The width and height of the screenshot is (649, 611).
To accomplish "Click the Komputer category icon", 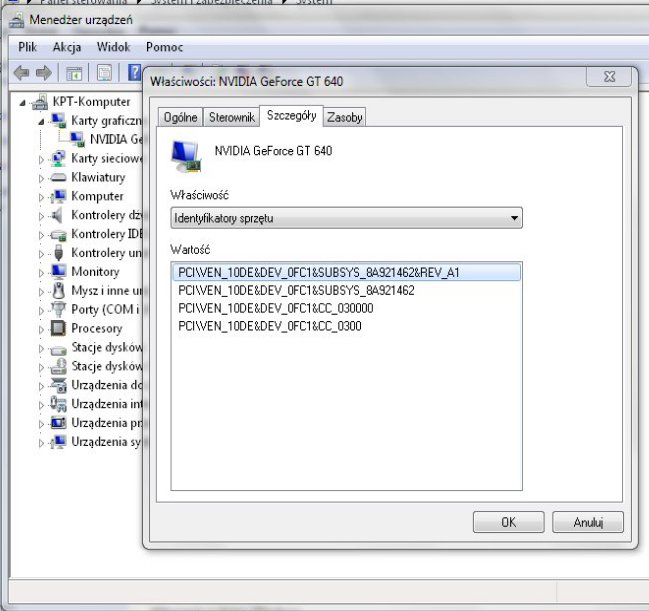I will click(x=58, y=196).
